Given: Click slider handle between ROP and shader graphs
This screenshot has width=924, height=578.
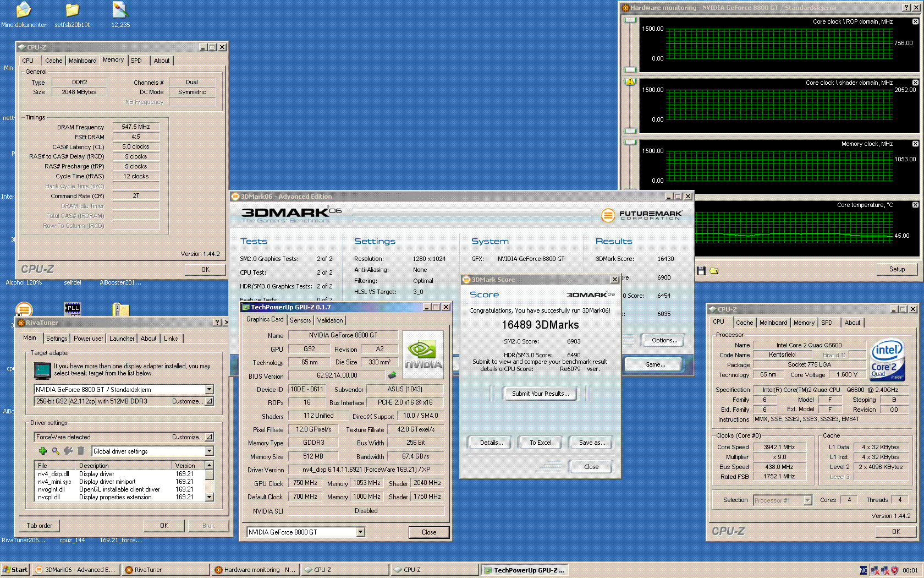Looking at the screenshot, I should point(630,70).
